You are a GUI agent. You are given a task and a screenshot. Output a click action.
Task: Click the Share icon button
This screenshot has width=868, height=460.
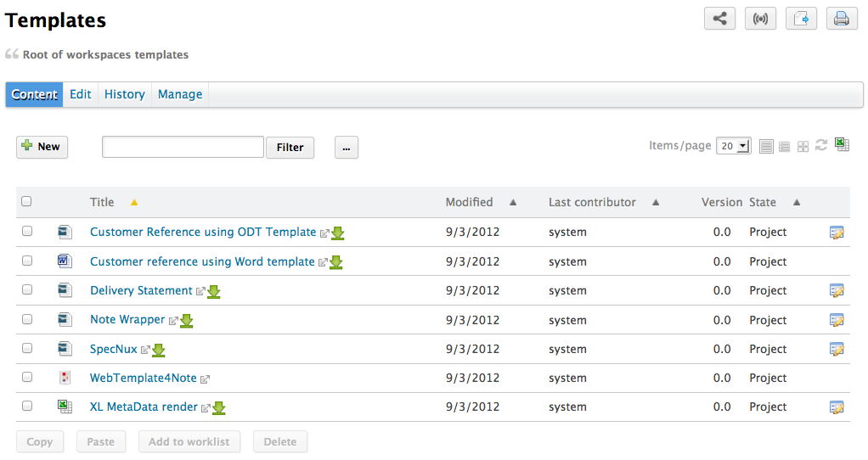pyautogui.click(x=719, y=19)
